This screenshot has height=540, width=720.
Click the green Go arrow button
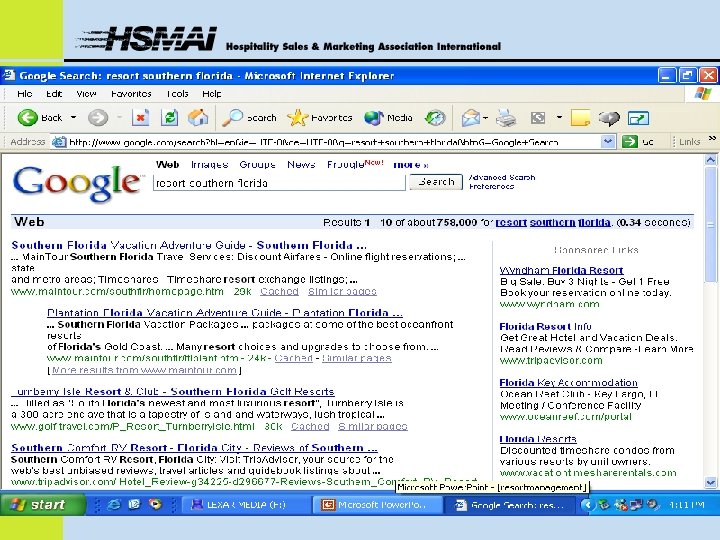tap(630, 141)
